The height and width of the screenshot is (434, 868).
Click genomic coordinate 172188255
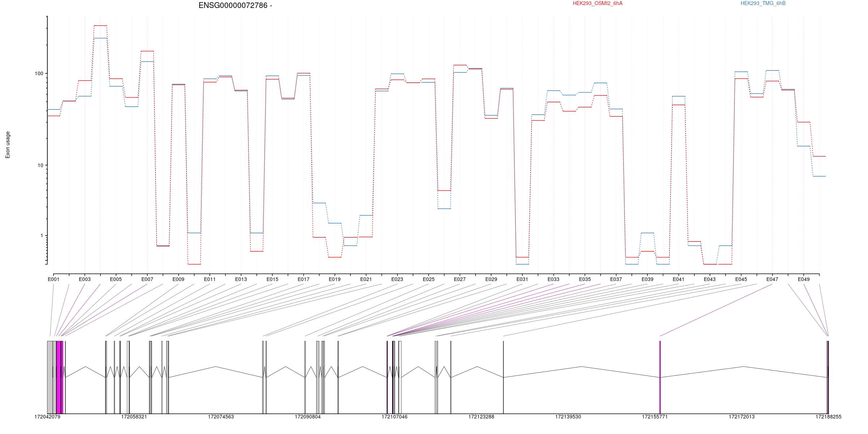pyautogui.click(x=829, y=417)
